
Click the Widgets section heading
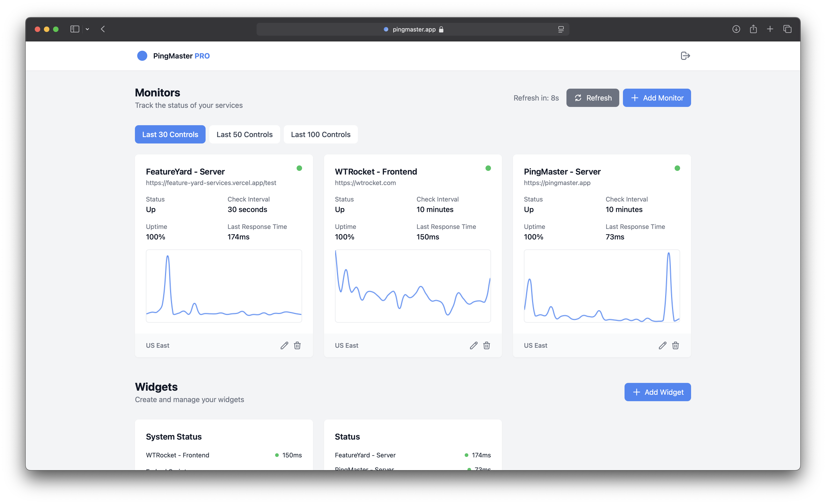pos(156,387)
